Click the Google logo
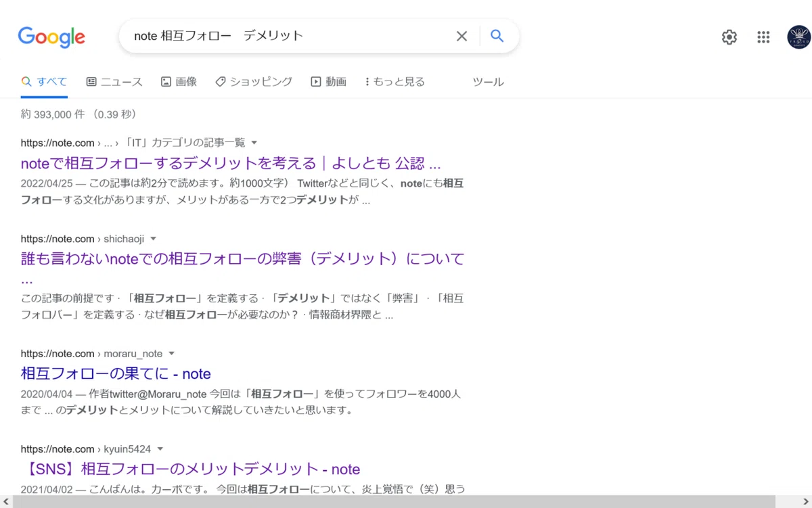The image size is (812, 508). tap(51, 37)
